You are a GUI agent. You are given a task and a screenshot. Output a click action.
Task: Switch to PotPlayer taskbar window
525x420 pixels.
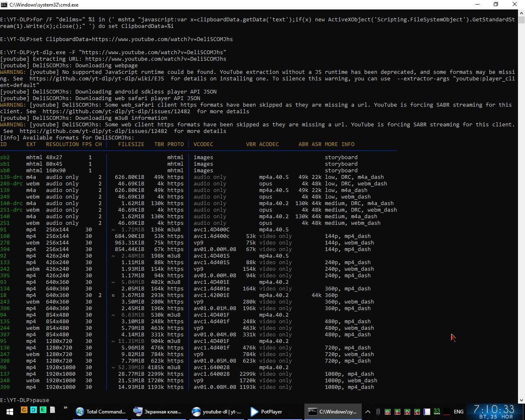coord(267,411)
